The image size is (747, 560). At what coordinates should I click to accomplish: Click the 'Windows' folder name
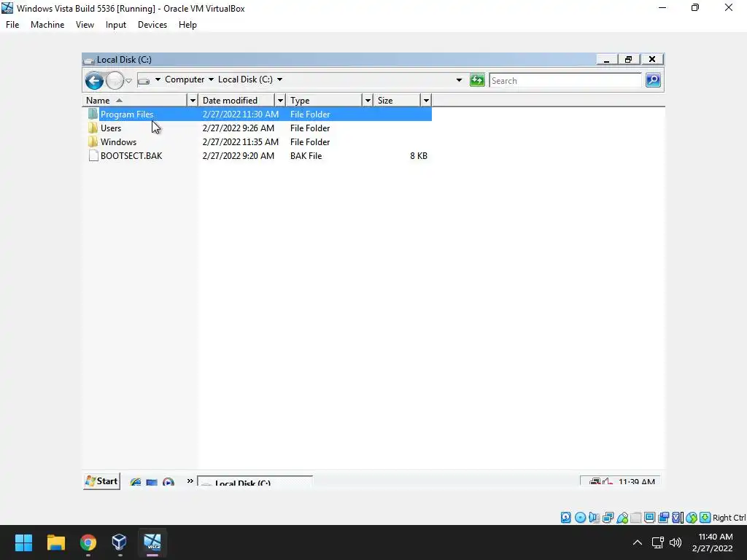[x=119, y=142]
